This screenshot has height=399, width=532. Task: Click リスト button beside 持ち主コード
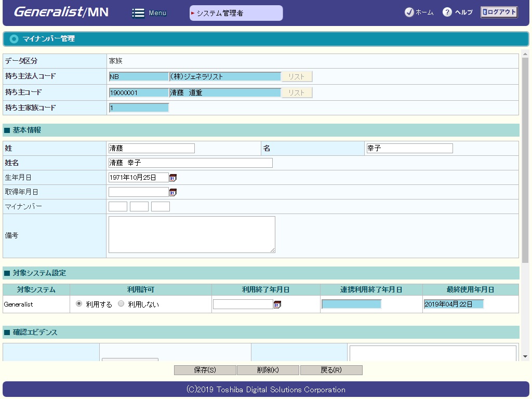297,93
